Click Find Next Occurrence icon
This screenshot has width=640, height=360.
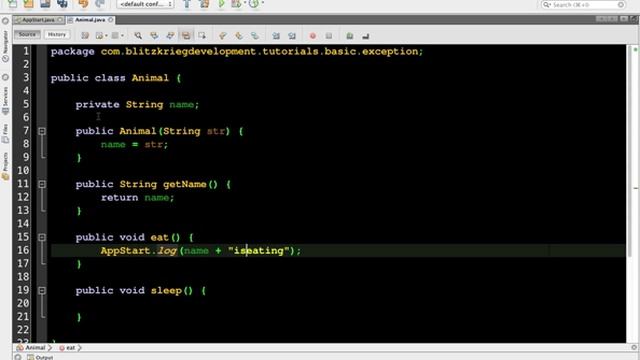pyautogui.click(x=170, y=36)
